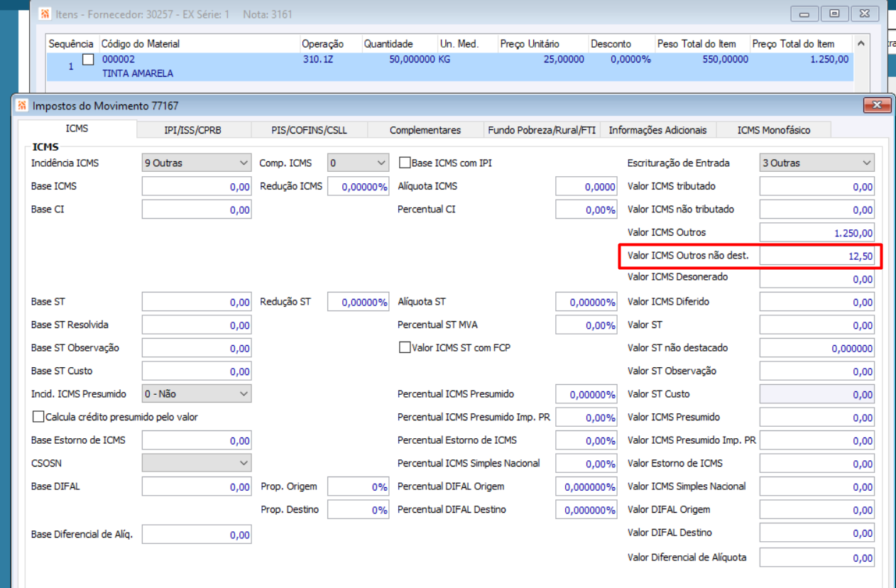The width and height of the screenshot is (896, 588).
Task: Switch to the IPI/ISS/CPRB tab
Action: tap(194, 130)
